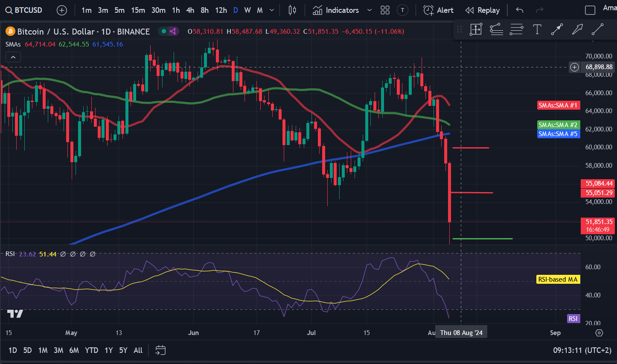The image size is (617, 364).
Task: Open the Indicators dialog
Action: (336, 10)
